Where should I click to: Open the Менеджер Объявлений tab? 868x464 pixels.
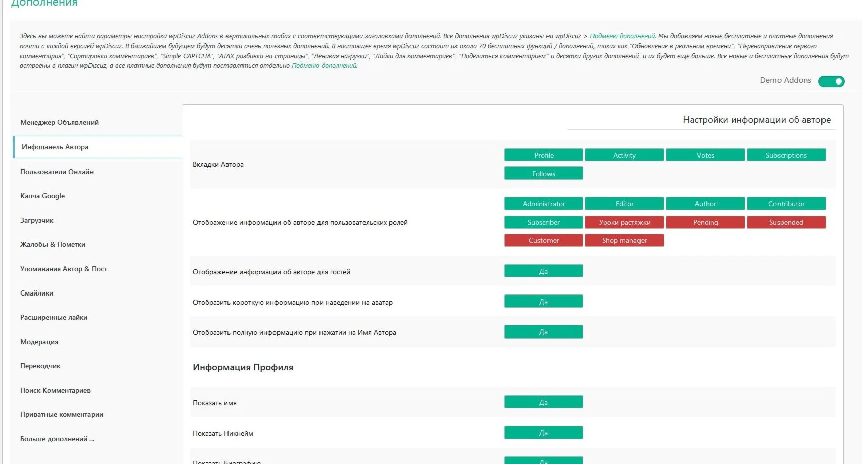tap(59, 122)
